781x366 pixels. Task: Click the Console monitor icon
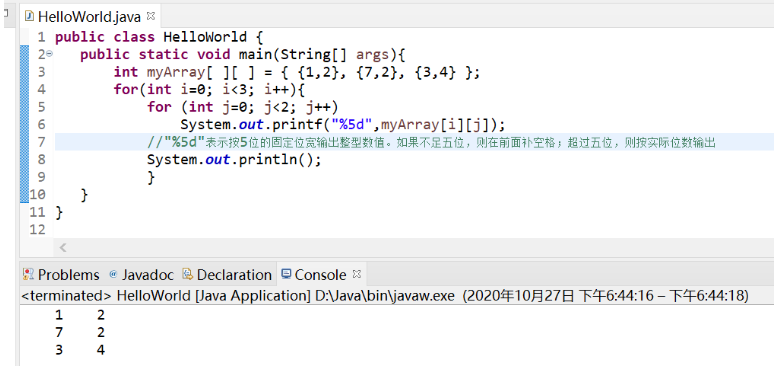pos(286,273)
